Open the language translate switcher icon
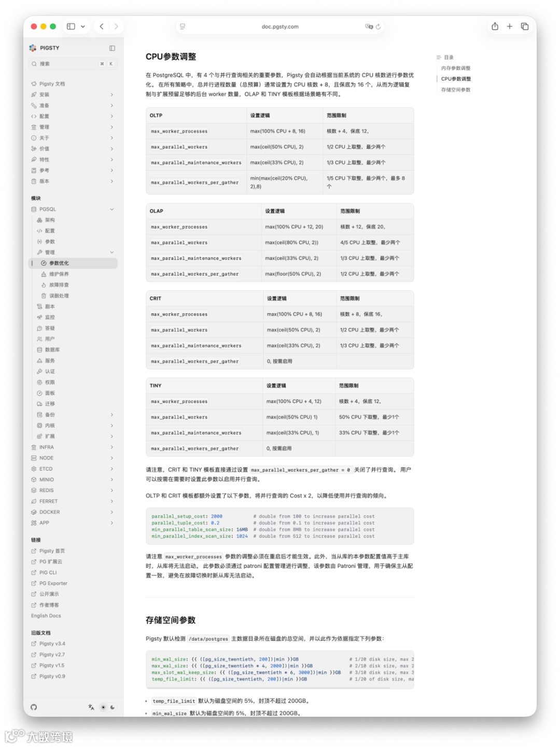Image resolution: width=560 pixels, height=747 pixels. click(x=91, y=707)
